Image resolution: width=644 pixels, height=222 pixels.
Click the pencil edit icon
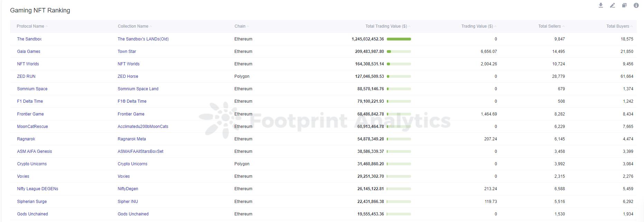tap(613, 5)
